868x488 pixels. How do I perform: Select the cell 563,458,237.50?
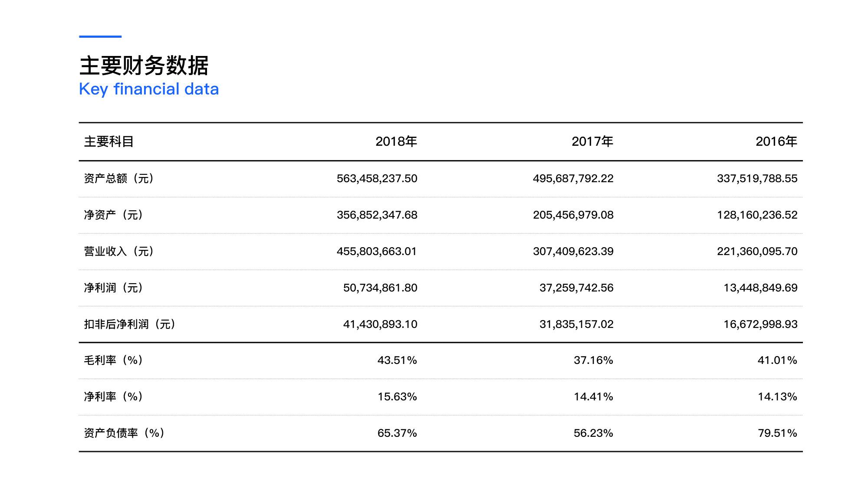pyautogui.click(x=377, y=178)
